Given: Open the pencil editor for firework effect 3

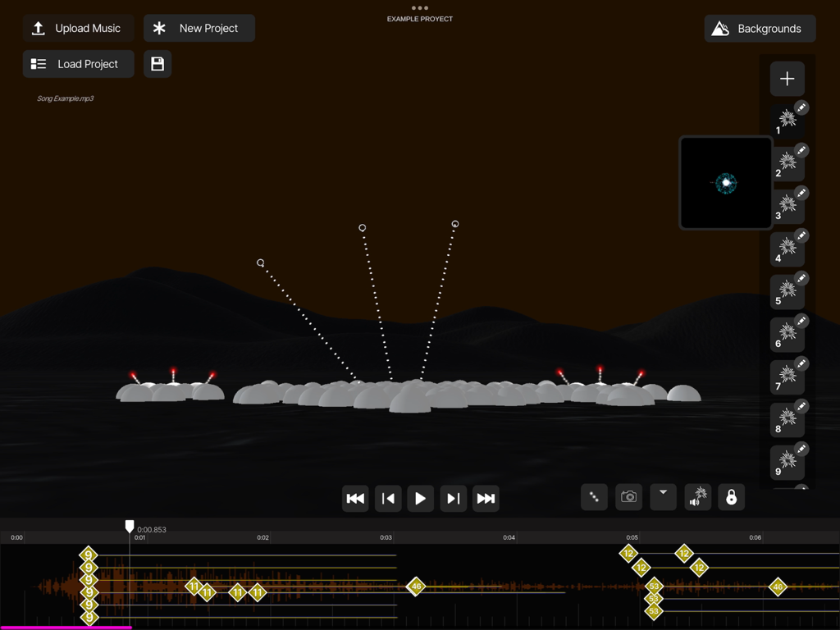Looking at the screenshot, I should click(801, 193).
